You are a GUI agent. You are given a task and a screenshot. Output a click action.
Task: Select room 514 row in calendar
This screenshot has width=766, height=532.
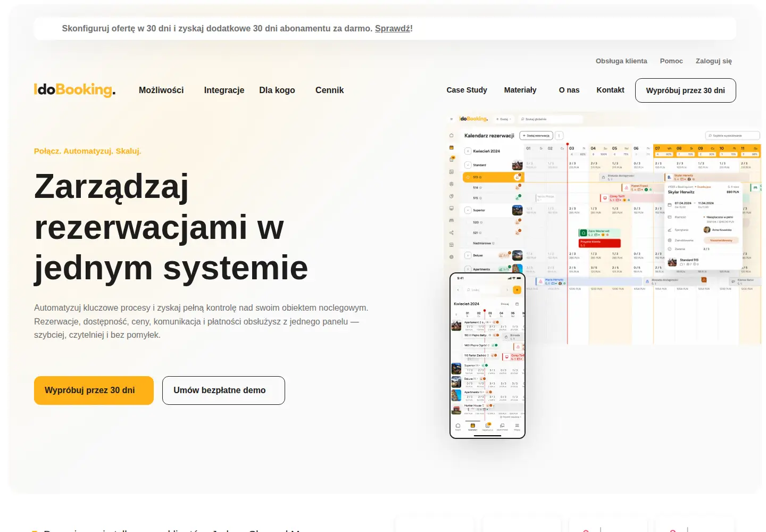click(x=493, y=188)
